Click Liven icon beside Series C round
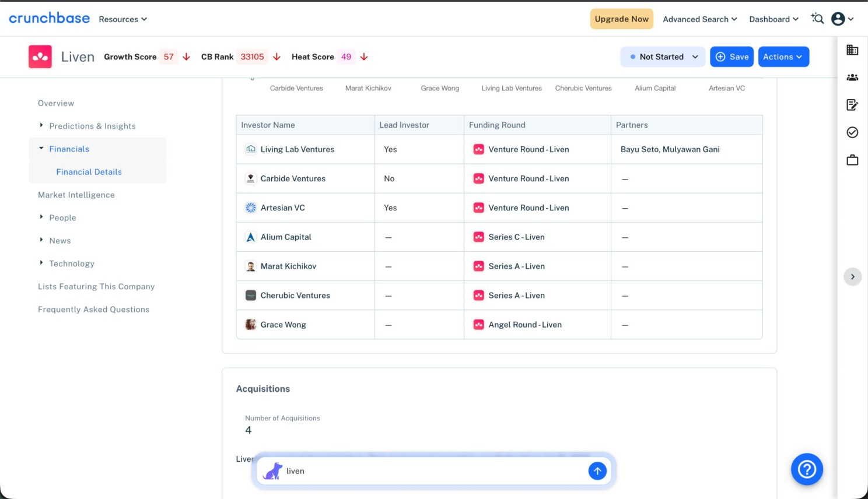The height and width of the screenshot is (499, 868). coord(479,237)
